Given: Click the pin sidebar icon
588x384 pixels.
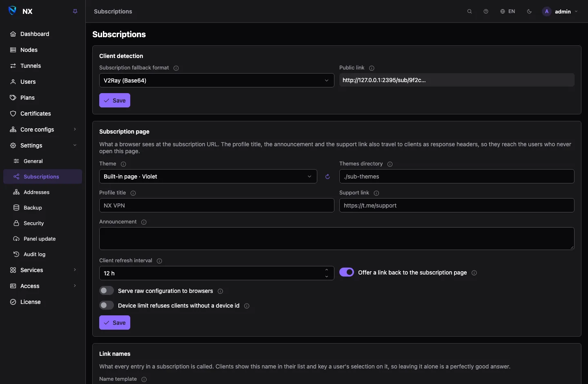Looking at the screenshot, I should pos(75,11).
